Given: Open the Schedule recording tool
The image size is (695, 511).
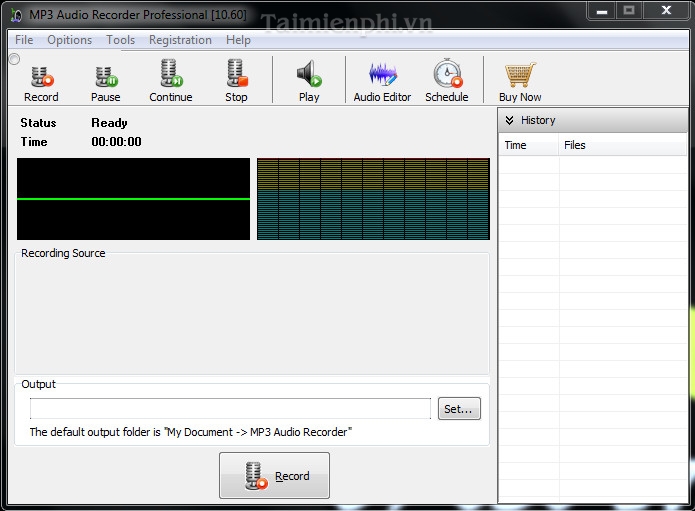Looking at the screenshot, I should click(x=447, y=81).
